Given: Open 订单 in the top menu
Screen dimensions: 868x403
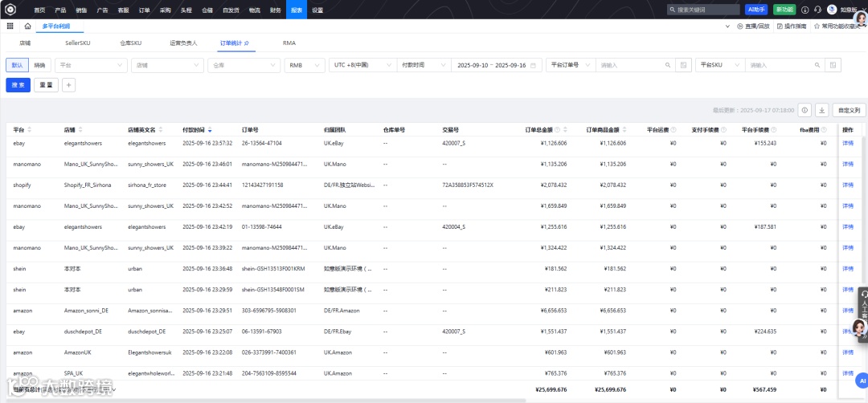Looking at the screenshot, I should point(145,10).
